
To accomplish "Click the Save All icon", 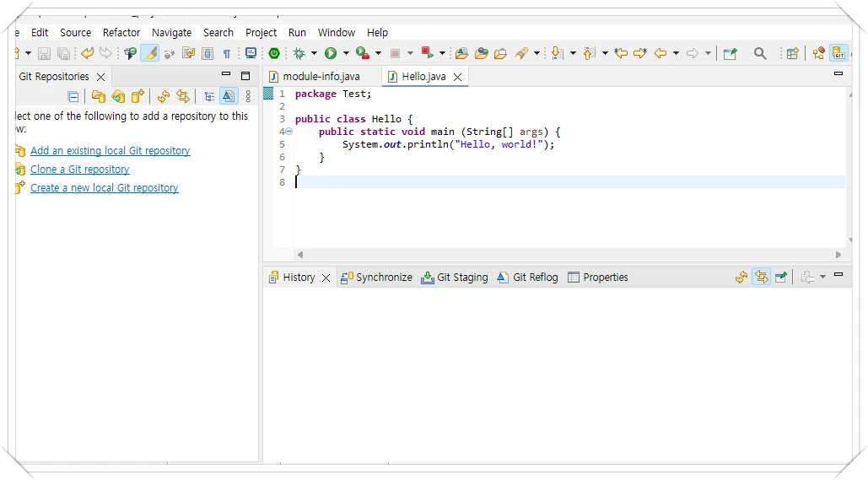I will pos(64,53).
